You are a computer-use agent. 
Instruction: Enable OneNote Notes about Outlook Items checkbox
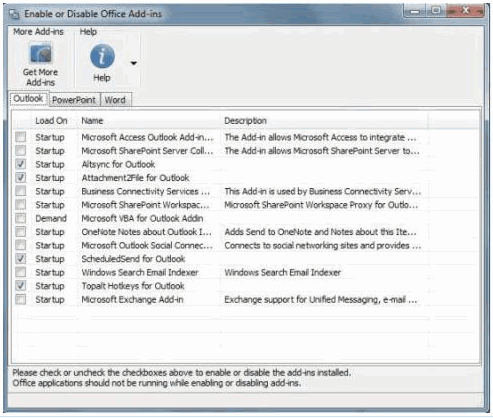(x=21, y=232)
